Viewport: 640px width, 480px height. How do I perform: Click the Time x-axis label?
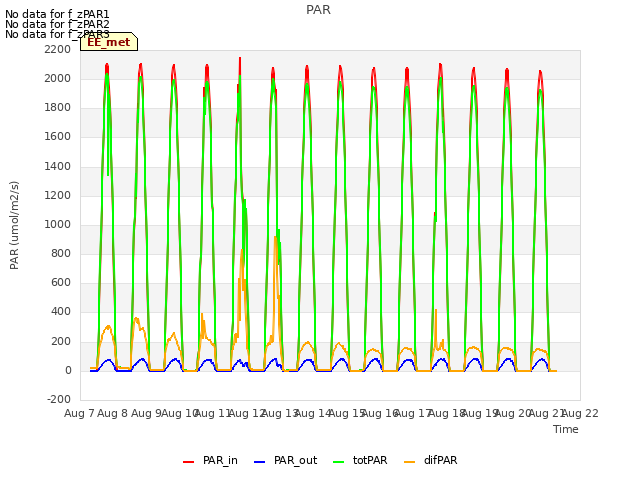pos(566,429)
